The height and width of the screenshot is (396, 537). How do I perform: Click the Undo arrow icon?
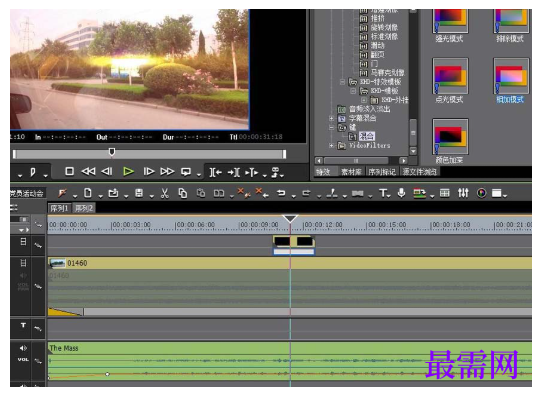tap(281, 193)
